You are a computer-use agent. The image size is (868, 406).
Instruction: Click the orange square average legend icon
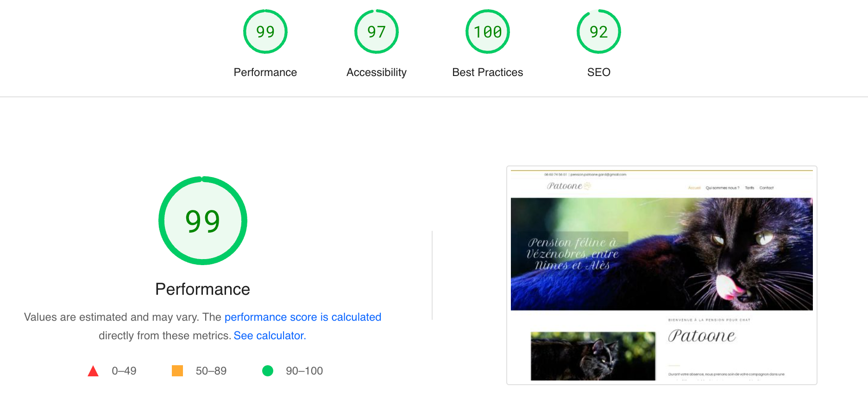point(177,371)
